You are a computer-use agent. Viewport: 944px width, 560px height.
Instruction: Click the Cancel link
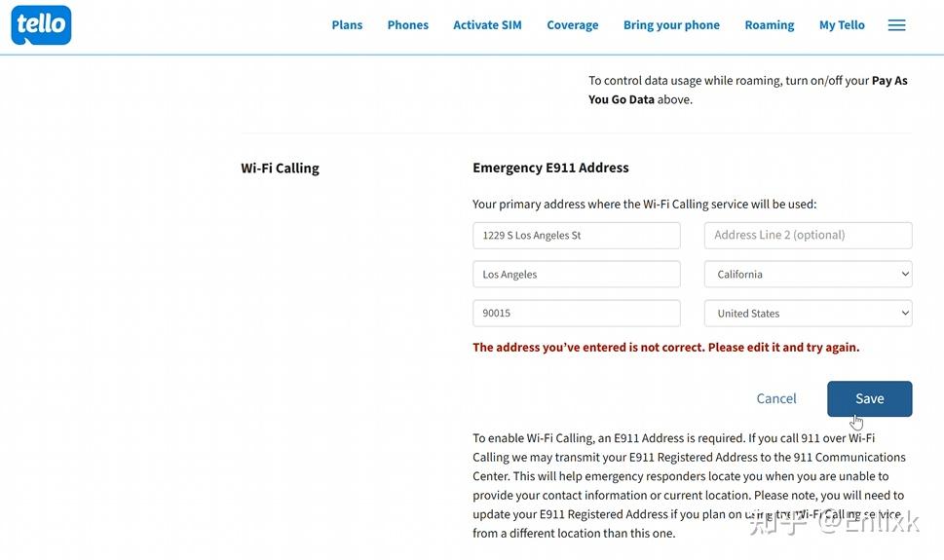[776, 398]
